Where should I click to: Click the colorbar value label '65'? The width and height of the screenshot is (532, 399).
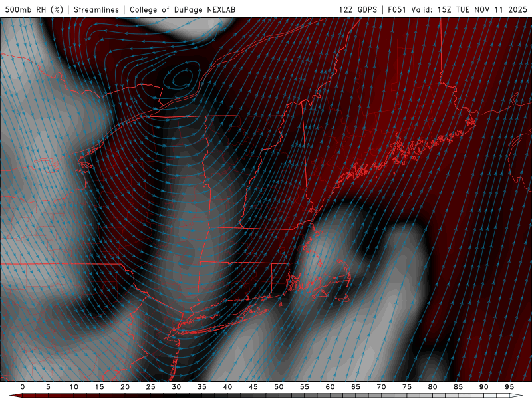(x=355, y=387)
